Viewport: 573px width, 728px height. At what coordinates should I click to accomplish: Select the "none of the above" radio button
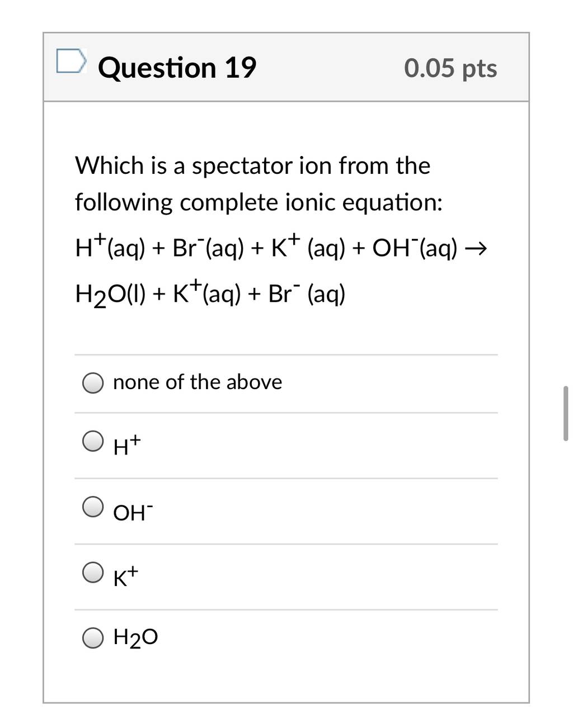coord(93,383)
